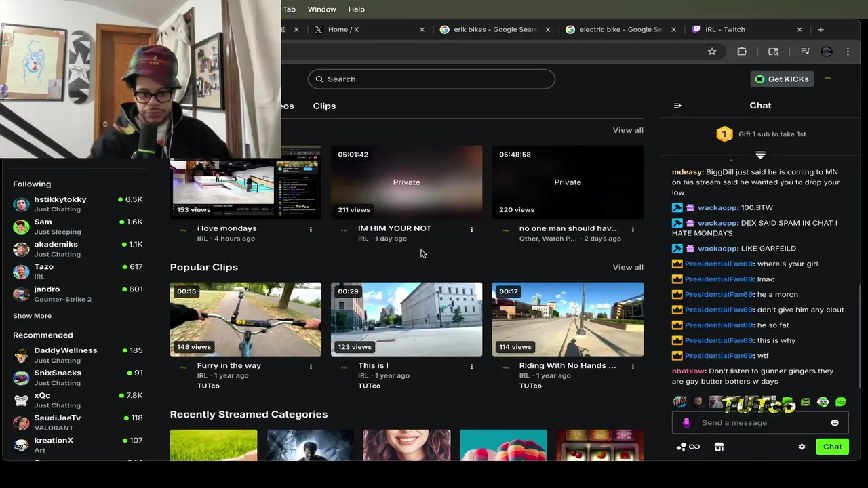Viewport: 868px width, 488px height.
Task: Open options menu for 'IM HIM YOUR NOT'
Action: pyautogui.click(x=471, y=229)
